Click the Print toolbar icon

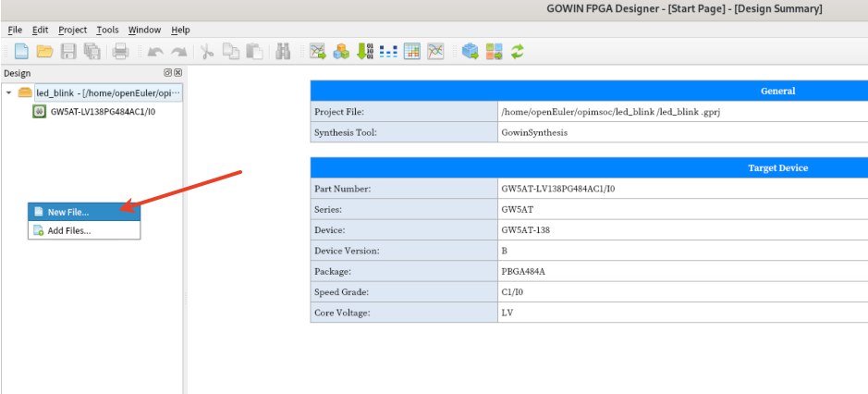pyautogui.click(x=120, y=52)
